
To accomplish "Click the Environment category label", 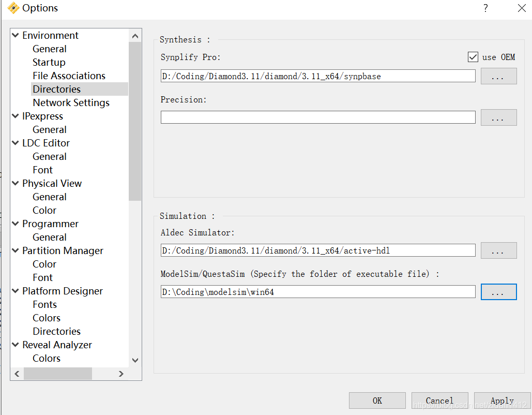I will [x=50, y=35].
